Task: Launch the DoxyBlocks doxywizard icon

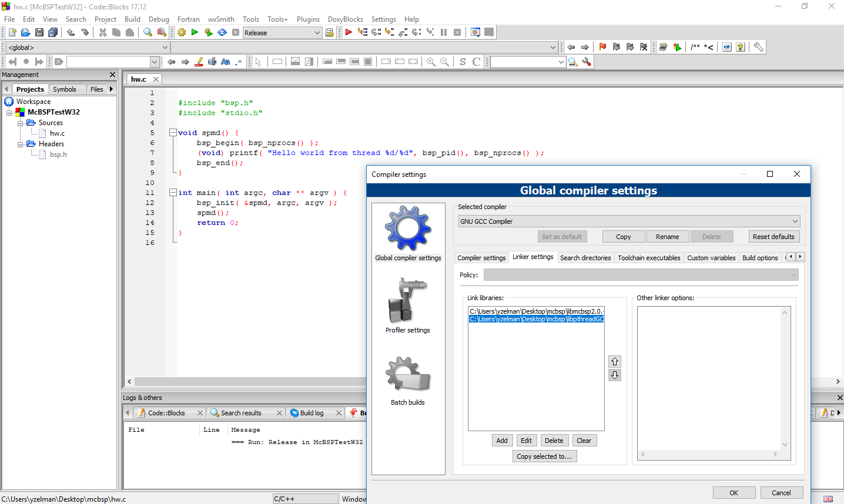Action: (x=663, y=47)
